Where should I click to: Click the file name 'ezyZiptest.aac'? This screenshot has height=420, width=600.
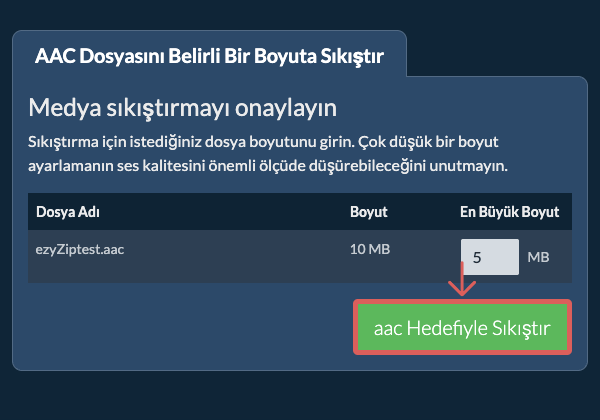point(80,249)
